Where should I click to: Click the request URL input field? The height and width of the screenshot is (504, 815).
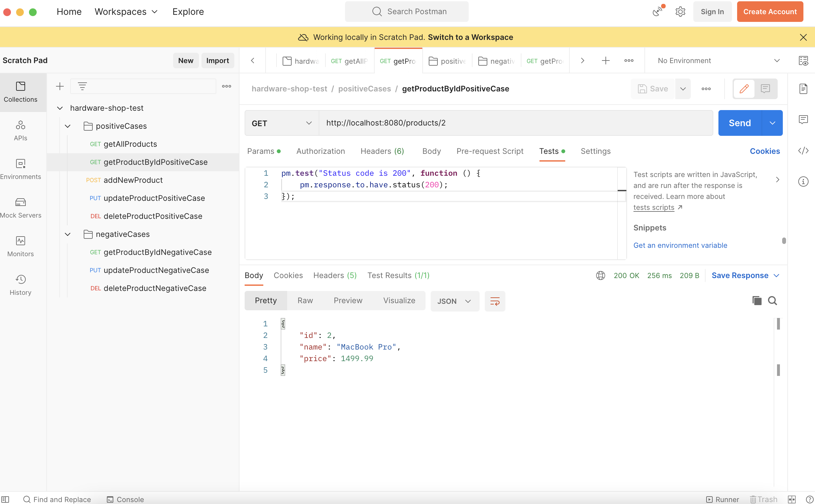coord(516,123)
